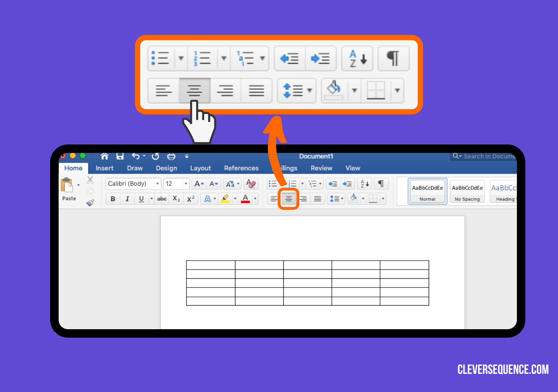Apply the No Spacing style

point(467,191)
